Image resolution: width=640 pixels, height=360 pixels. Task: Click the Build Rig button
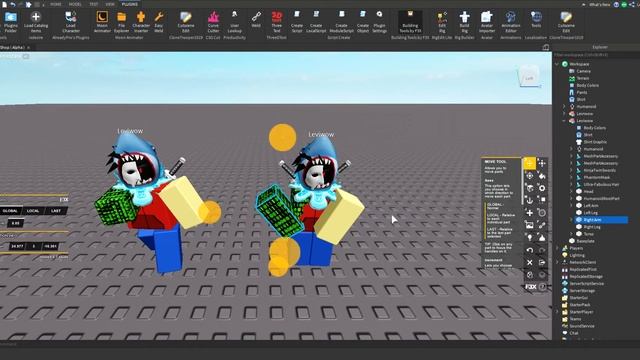[464, 22]
